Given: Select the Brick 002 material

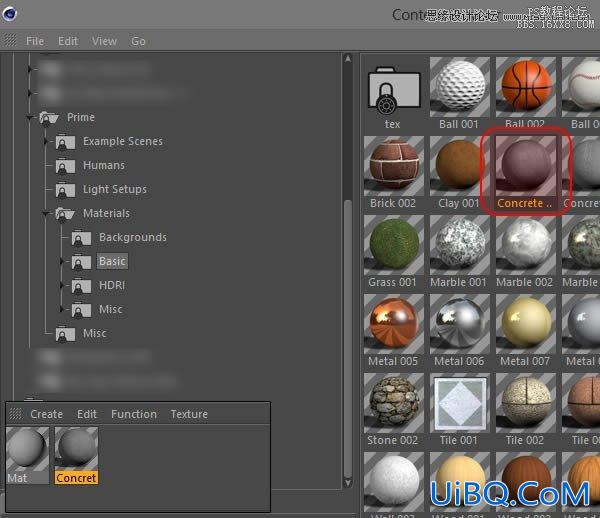Looking at the screenshot, I should (394, 166).
